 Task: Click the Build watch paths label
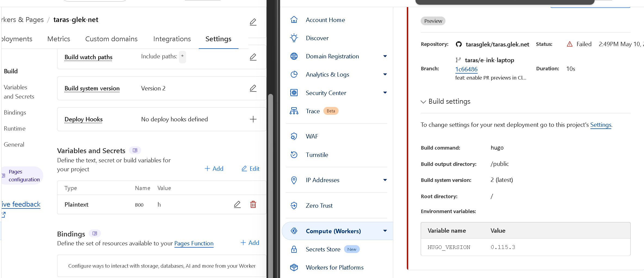[x=88, y=57]
